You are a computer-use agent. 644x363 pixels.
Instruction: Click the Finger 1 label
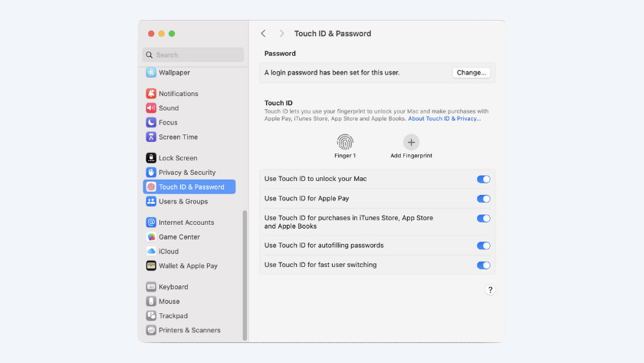pyautogui.click(x=345, y=155)
